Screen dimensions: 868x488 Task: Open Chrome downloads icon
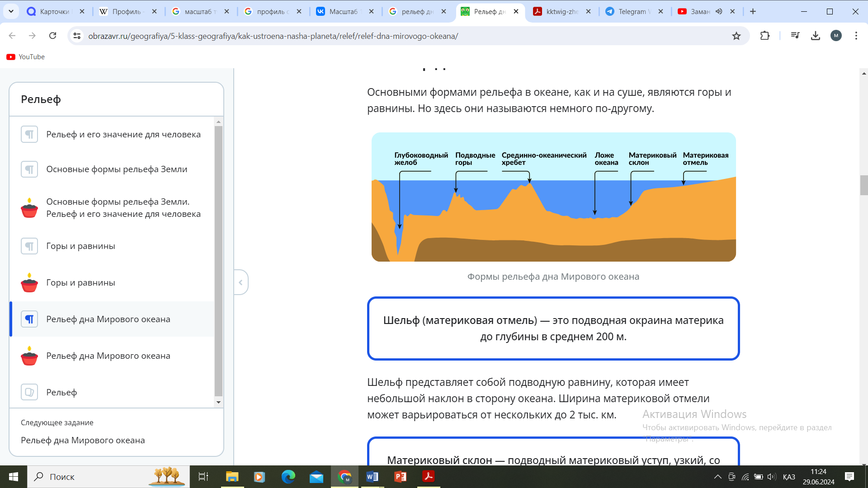coord(815,36)
